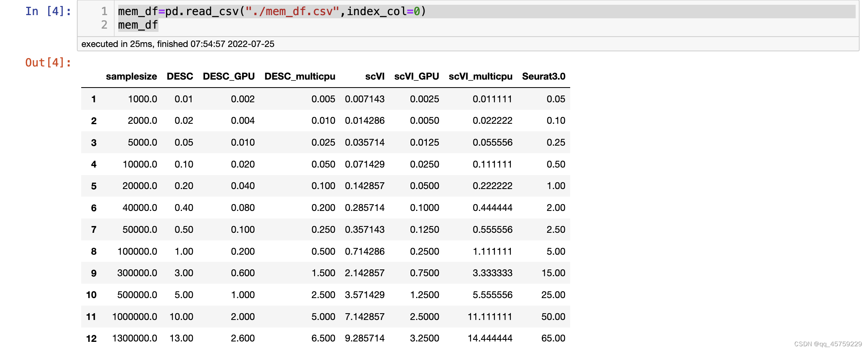Click the DESC_GPU column header
The width and height of the screenshot is (868, 351).
[229, 76]
